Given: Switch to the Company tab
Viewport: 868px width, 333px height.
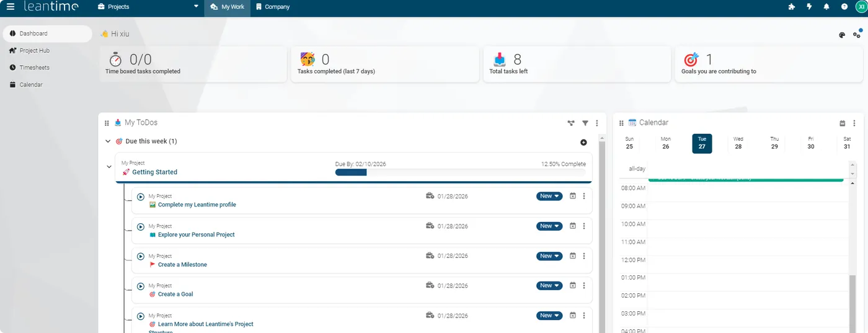Looking at the screenshot, I should [x=273, y=7].
